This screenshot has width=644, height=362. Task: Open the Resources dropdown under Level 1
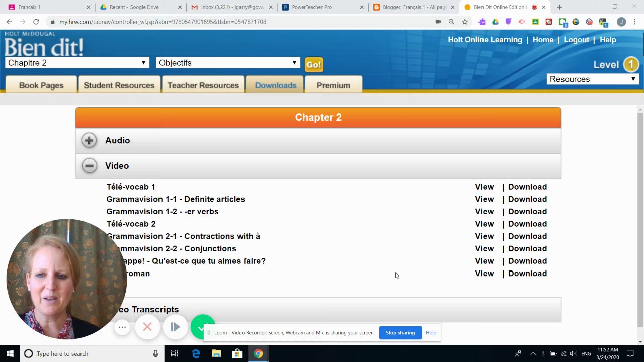pyautogui.click(x=593, y=79)
